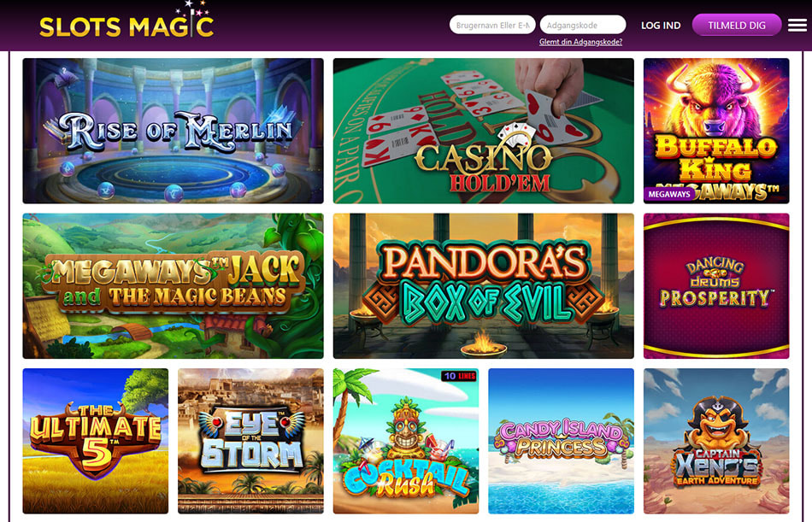This screenshot has width=812, height=522.
Task: Click the Brugernavn eller E-mail field
Action: click(x=492, y=25)
